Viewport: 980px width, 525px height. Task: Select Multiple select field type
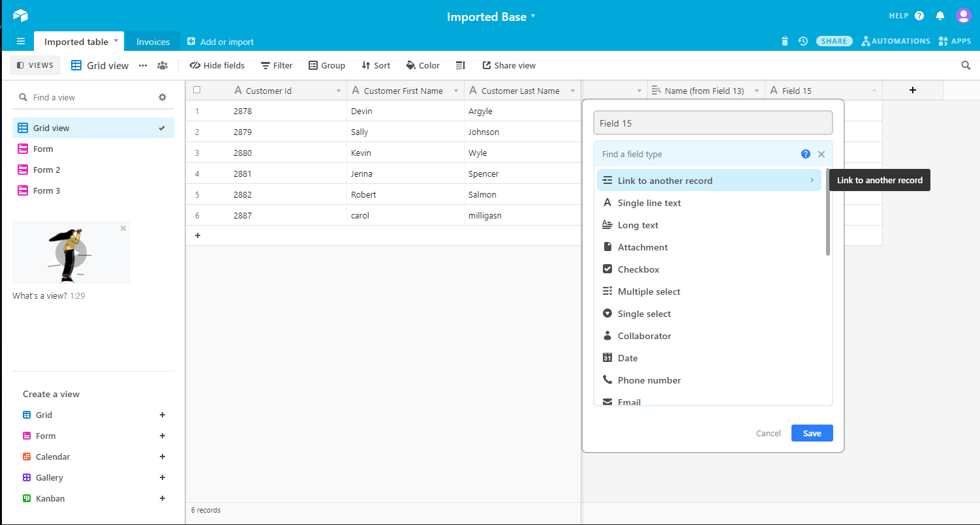click(709, 292)
